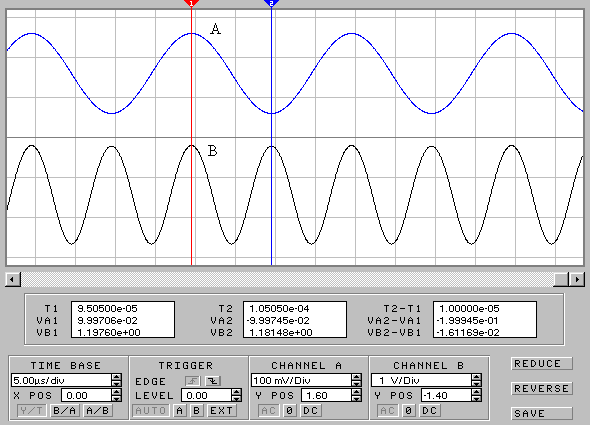Click the trigger LEVEL 0.00 field

(x=206, y=395)
